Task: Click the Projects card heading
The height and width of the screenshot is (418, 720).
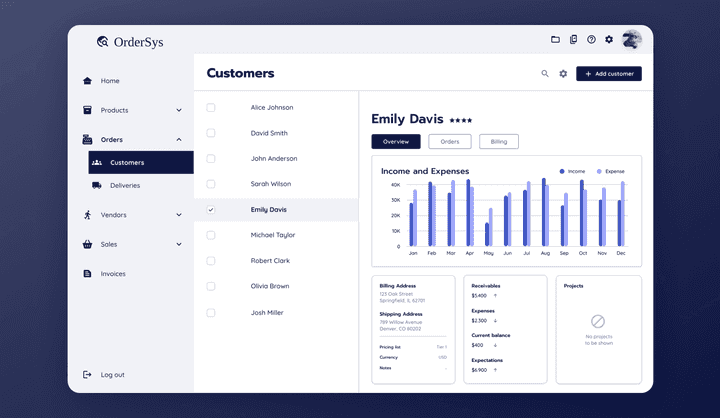Action: click(574, 286)
